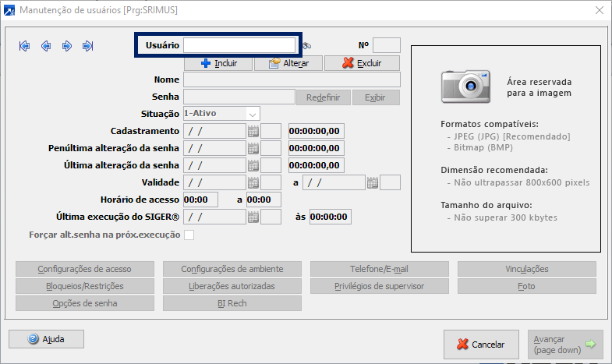The height and width of the screenshot is (364, 612).
Task: Click Excluir button
Action: click(x=362, y=63)
